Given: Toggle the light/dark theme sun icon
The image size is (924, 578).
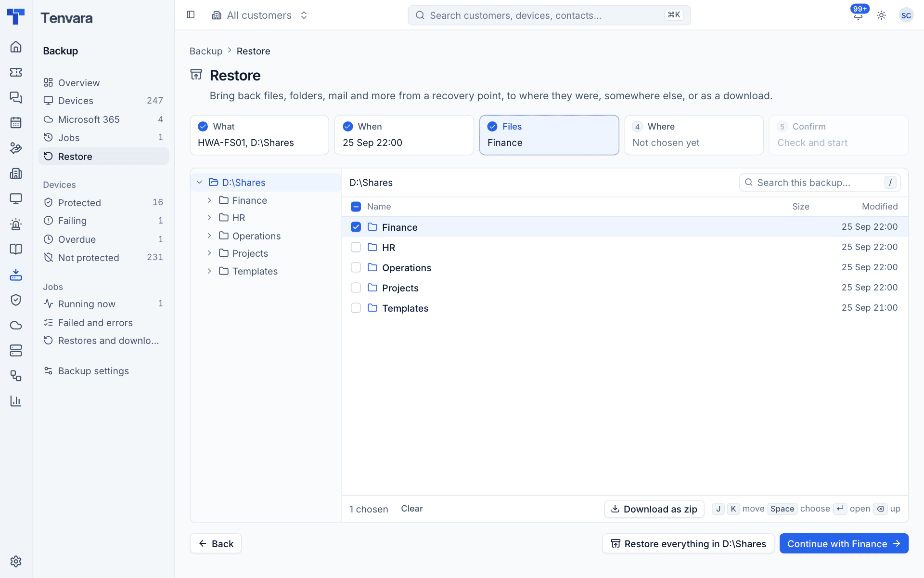Looking at the screenshot, I should [881, 15].
